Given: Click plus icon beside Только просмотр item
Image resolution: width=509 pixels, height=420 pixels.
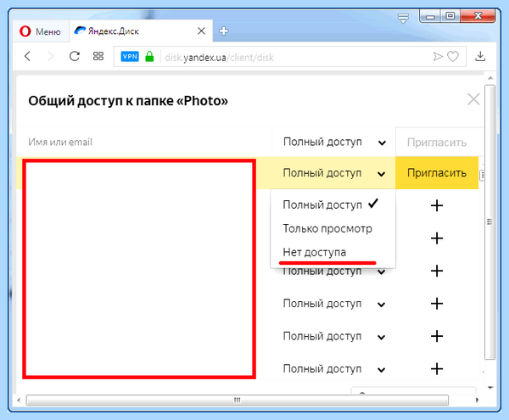Looking at the screenshot, I should coord(437,238).
